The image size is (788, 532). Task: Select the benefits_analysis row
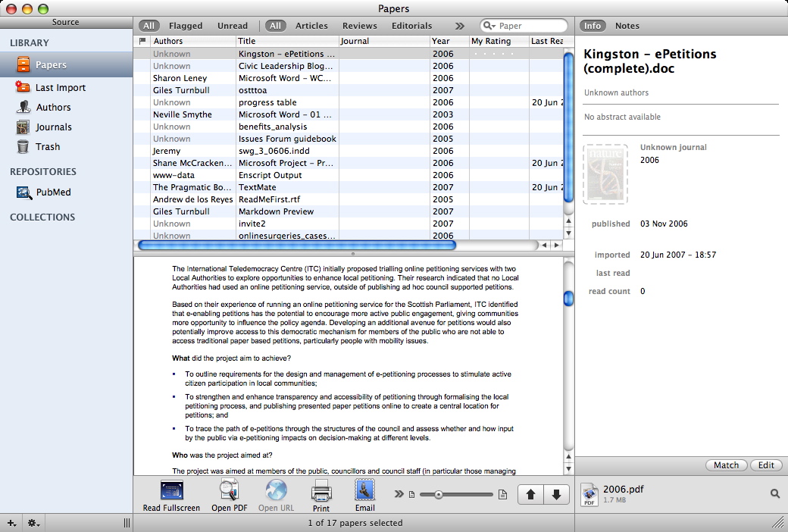pyautogui.click(x=349, y=127)
